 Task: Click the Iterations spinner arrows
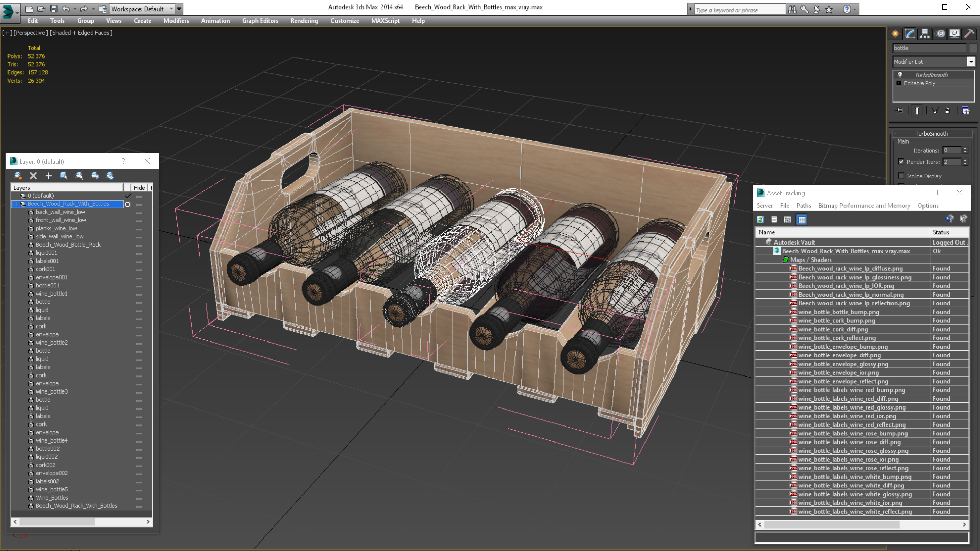(965, 150)
